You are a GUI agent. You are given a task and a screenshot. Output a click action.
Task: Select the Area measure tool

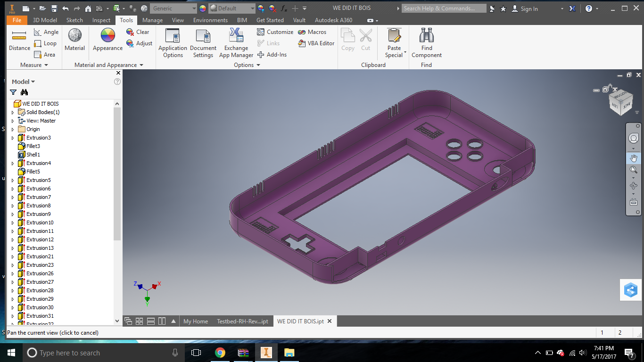[45, 55]
